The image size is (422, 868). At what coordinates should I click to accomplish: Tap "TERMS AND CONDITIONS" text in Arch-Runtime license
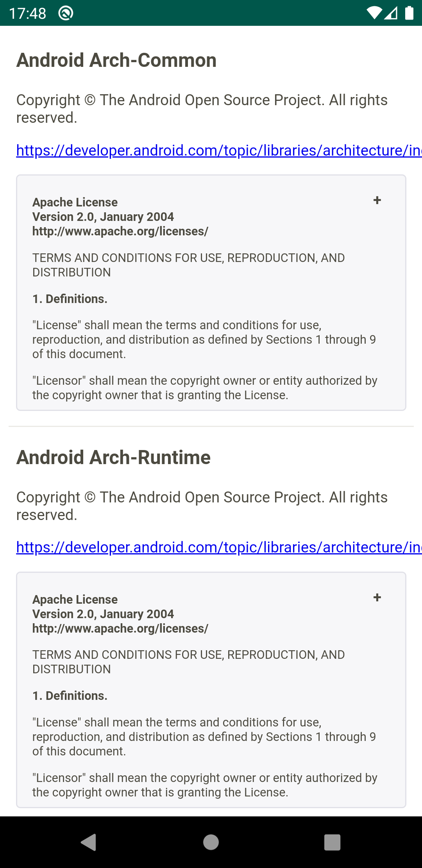(x=188, y=662)
